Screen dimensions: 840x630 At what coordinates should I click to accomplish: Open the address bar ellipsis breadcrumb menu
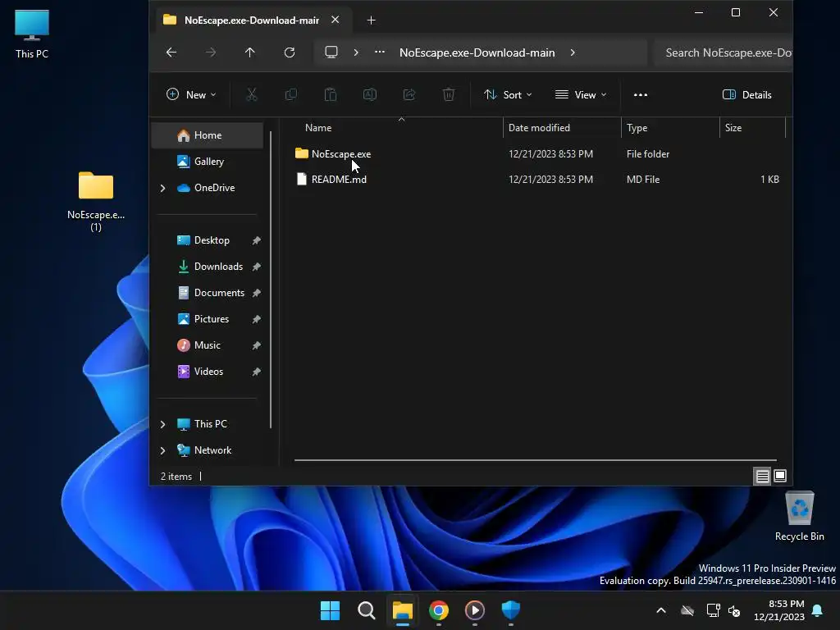click(379, 52)
